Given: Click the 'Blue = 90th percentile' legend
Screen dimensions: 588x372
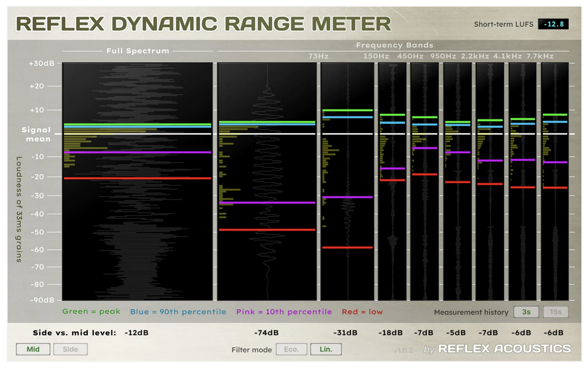Looking at the screenshot, I should point(178,312).
